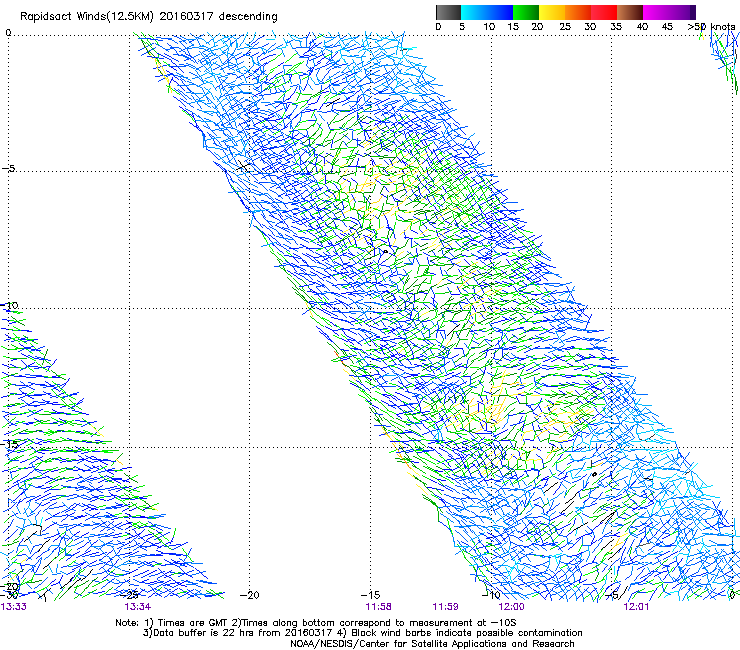Select the yellow 20-25 knots legend segment
Image resolution: width=740 pixels, height=650 pixels.
tap(552, 12)
